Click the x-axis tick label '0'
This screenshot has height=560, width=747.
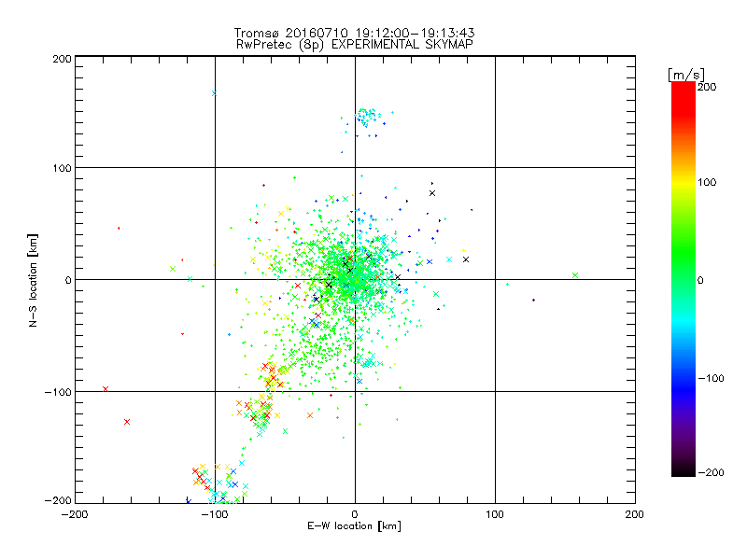click(x=355, y=514)
